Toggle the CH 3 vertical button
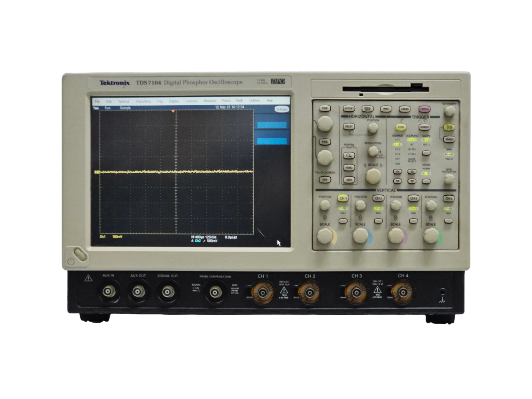The width and height of the screenshot is (532, 399). 413,198
